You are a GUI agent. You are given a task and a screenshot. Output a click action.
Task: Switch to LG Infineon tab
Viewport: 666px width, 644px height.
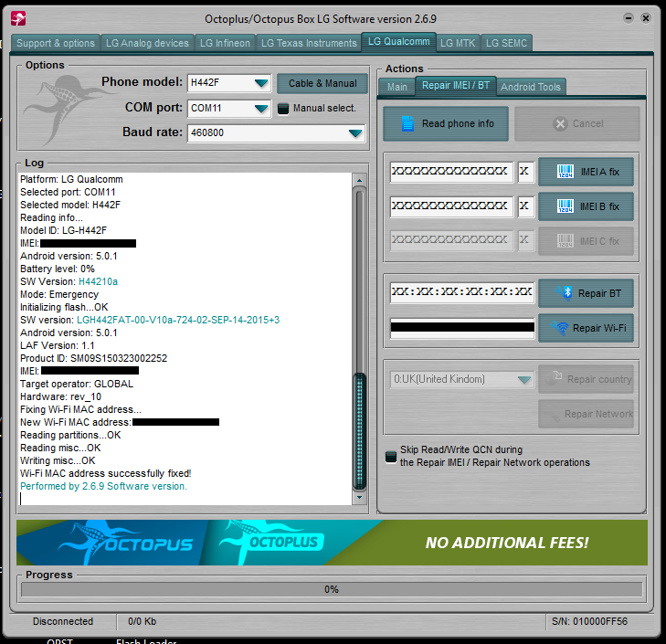[x=225, y=43]
